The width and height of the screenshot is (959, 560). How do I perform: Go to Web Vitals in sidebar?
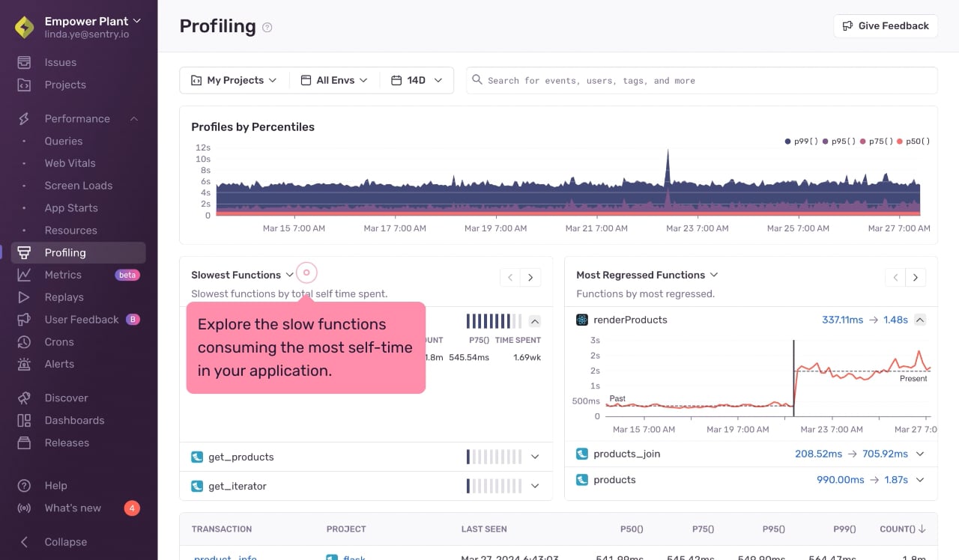click(70, 163)
